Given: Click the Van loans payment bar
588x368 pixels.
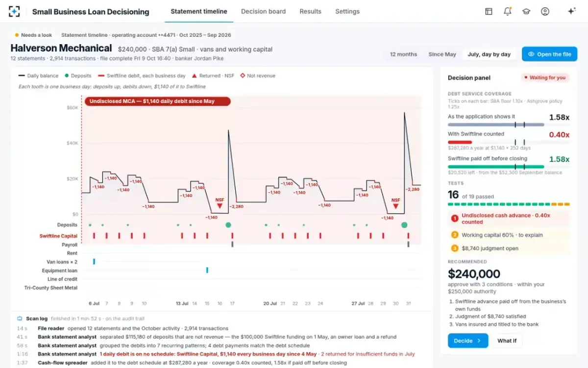Looking at the screenshot, I should tap(94, 262).
